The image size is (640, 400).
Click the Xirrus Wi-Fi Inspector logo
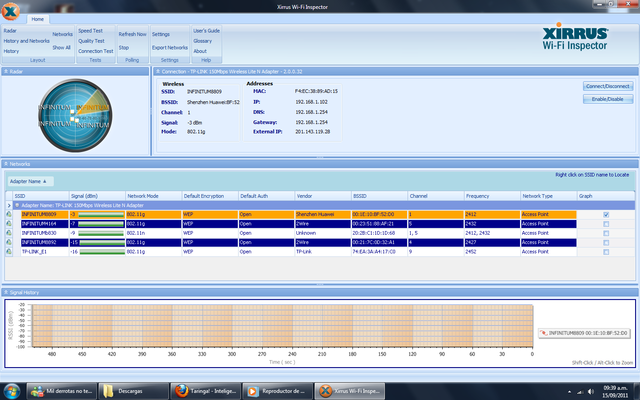click(x=575, y=37)
